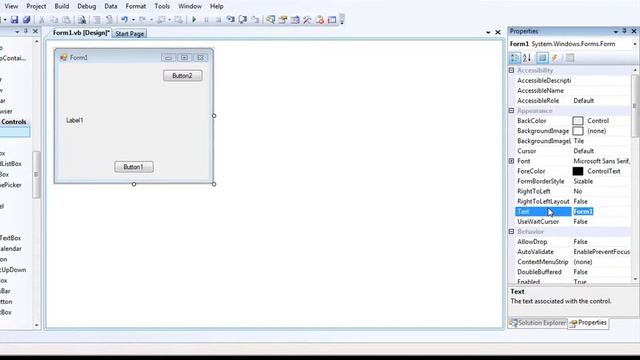Click the Find in Files toolbar icon
This screenshot has width=640, height=360.
(82, 20)
